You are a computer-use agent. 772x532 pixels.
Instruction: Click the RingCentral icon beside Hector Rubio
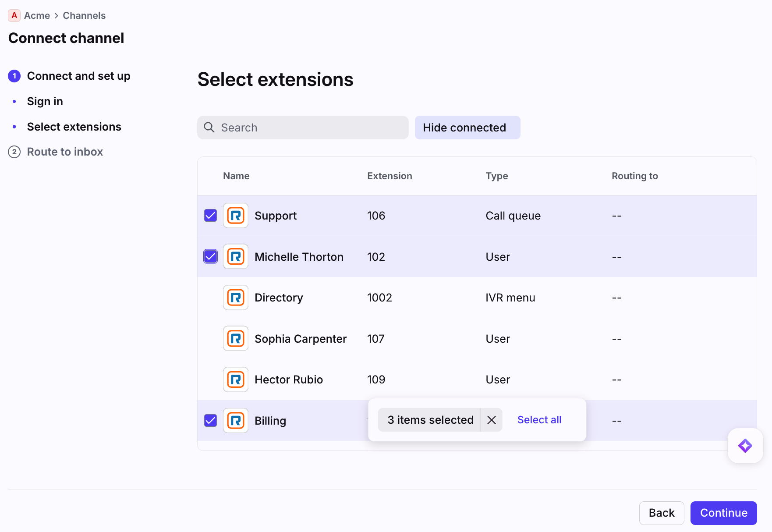(x=236, y=379)
